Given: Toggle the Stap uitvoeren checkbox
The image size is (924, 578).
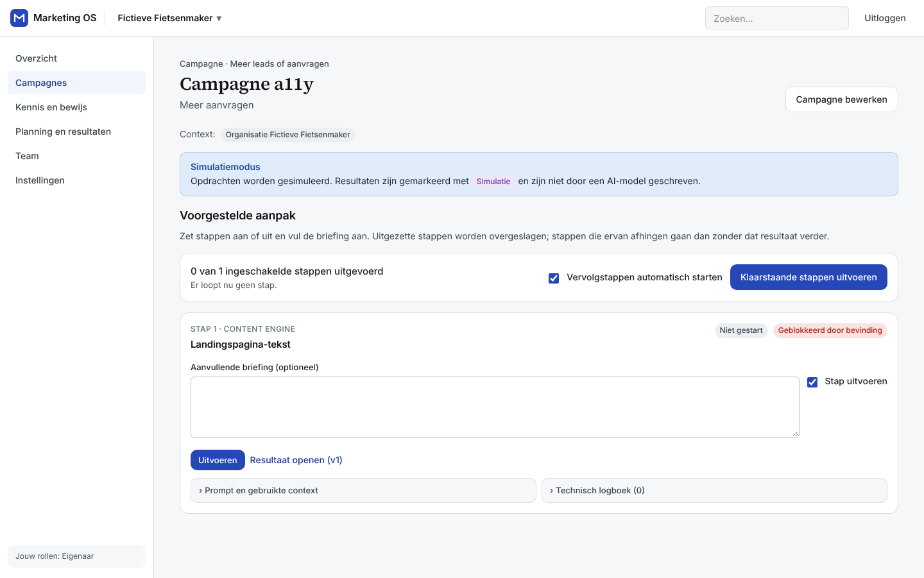Looking at the screenshot, I should pos(812,382).
